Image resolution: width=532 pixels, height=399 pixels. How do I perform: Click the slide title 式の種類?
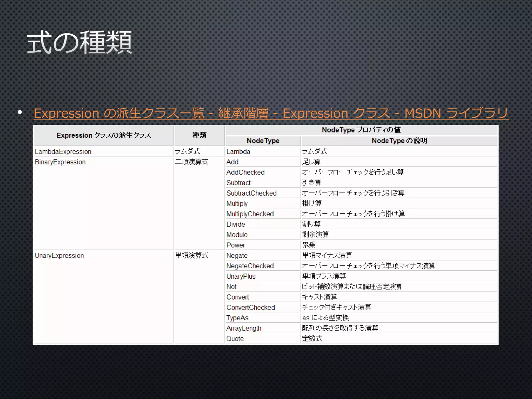tap(79, 42)
